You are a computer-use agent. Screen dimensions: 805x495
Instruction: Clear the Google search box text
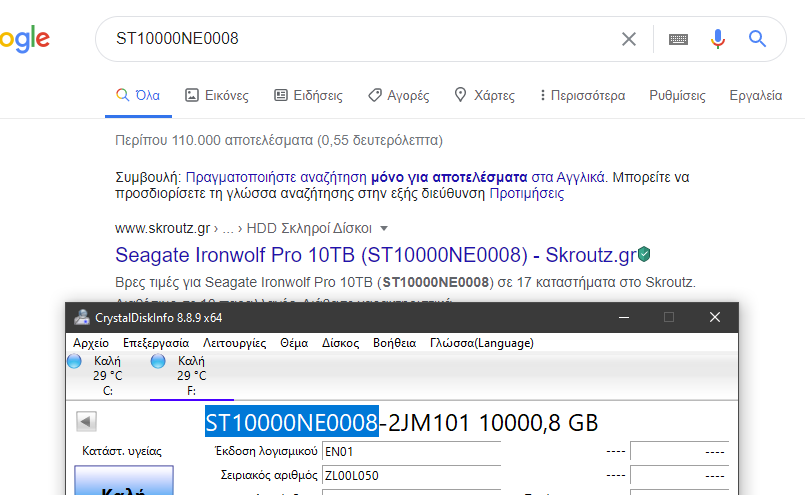pyautogui.click(x=629, y=39)
